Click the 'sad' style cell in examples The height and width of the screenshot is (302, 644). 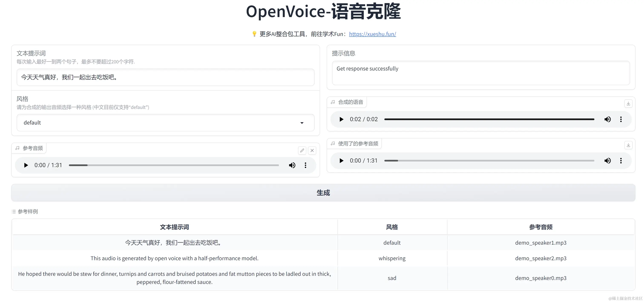[x=392, y=278]
